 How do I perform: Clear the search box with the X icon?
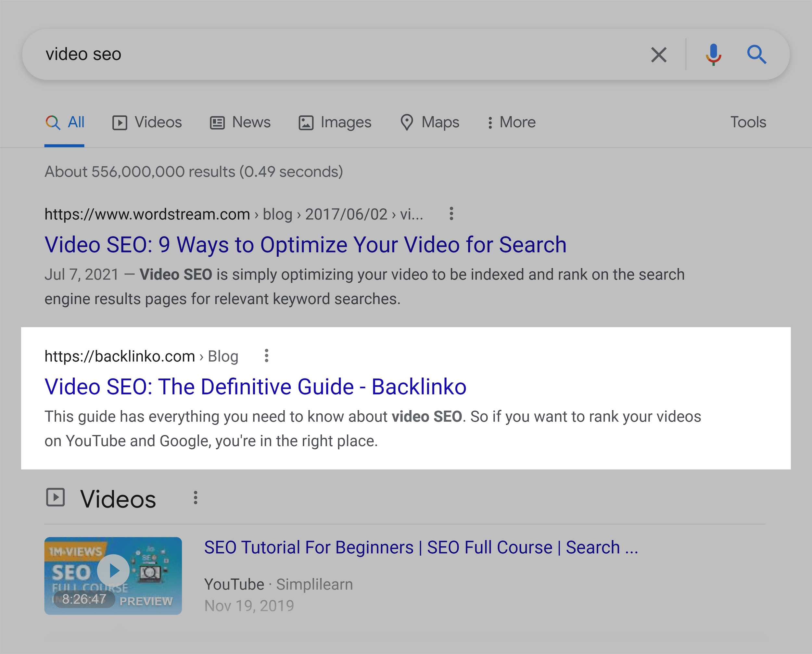(x=659, y=55)
